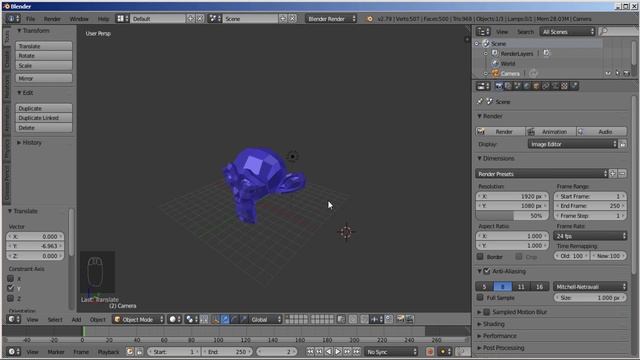The width and height of the screenshot is (640, 360).
Task: Open the All Scenes outliner dropdown
Action: pos(567,31)
